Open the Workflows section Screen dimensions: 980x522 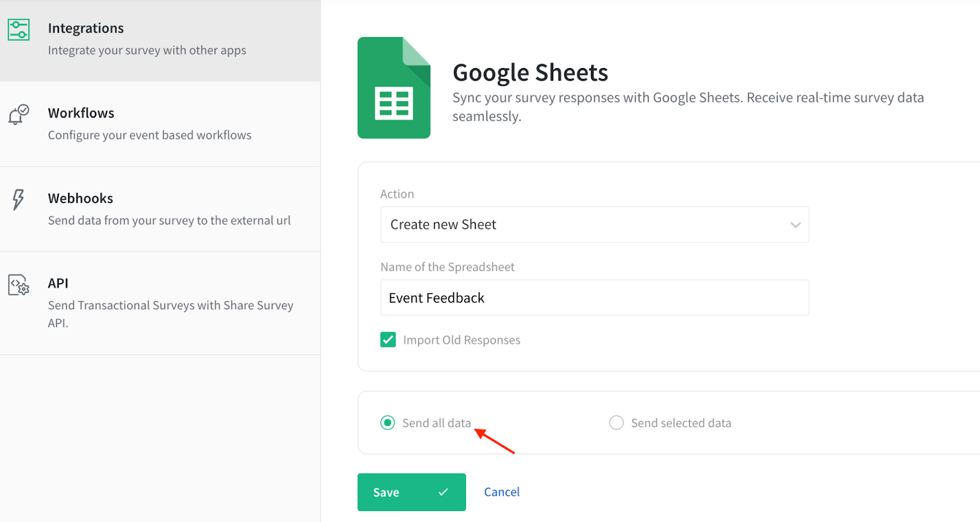tap(160, 124)
